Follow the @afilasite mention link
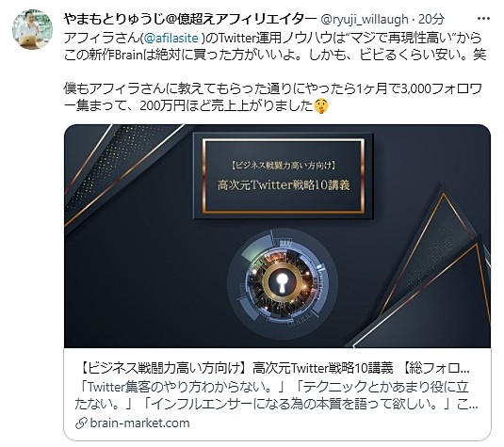This screenshot has height=447, width=504. click(171, 39)
